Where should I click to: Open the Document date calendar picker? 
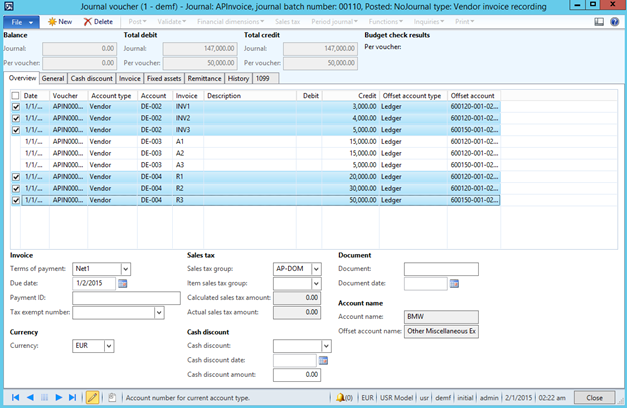point(453,283)
